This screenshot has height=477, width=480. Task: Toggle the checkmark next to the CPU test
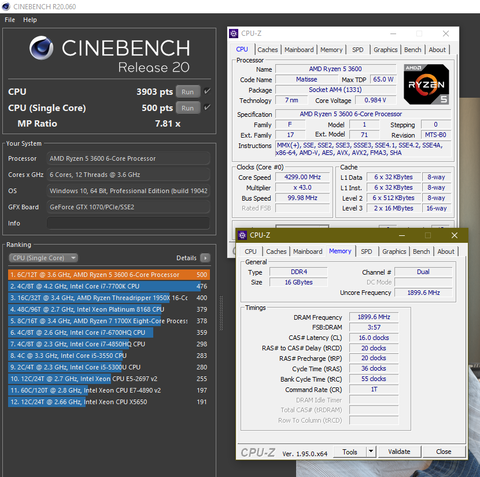coord(207,91)
